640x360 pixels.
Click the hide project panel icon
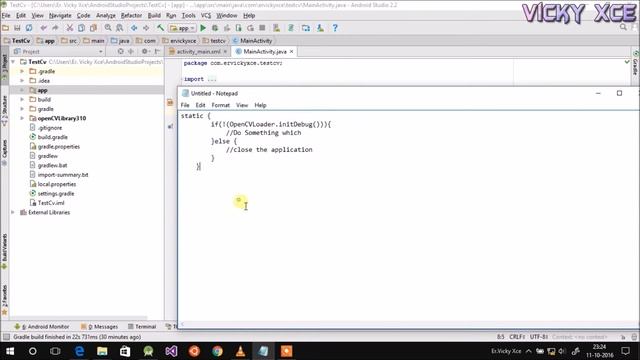coord(157,51)
